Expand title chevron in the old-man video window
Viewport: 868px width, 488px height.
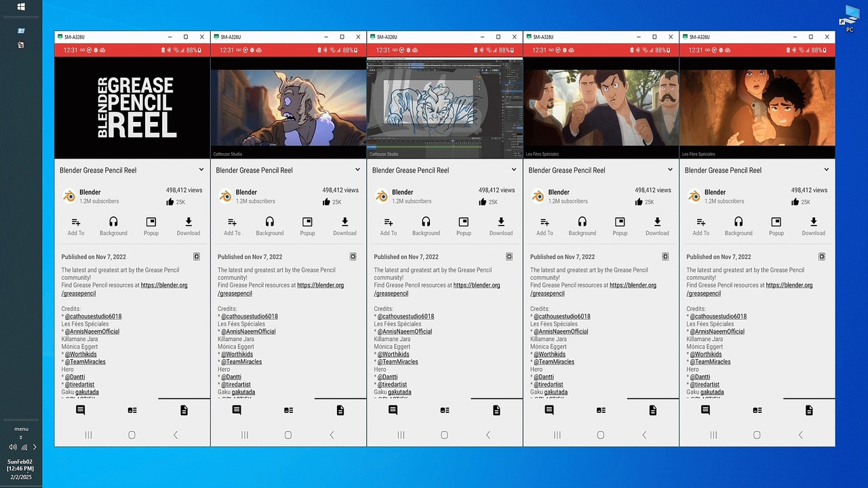pyautogui.click(x=357, y=169)
